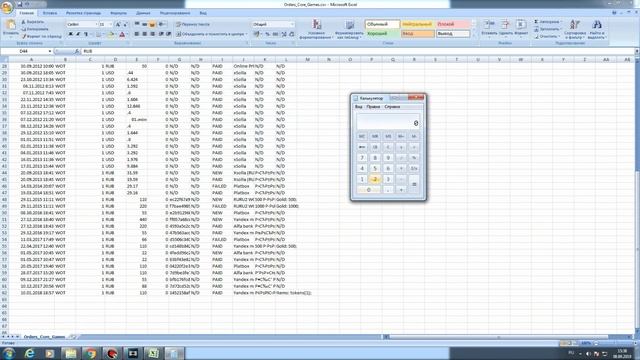640x360 pixels.
Task: Click Calculator digit 7 button
Action: tap(362, 158)
